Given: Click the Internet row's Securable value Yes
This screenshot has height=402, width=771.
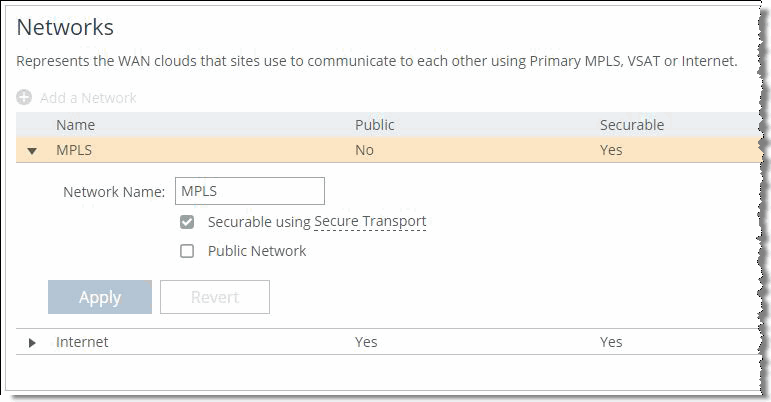Looking at the screenshot, I should coord(611,342).
